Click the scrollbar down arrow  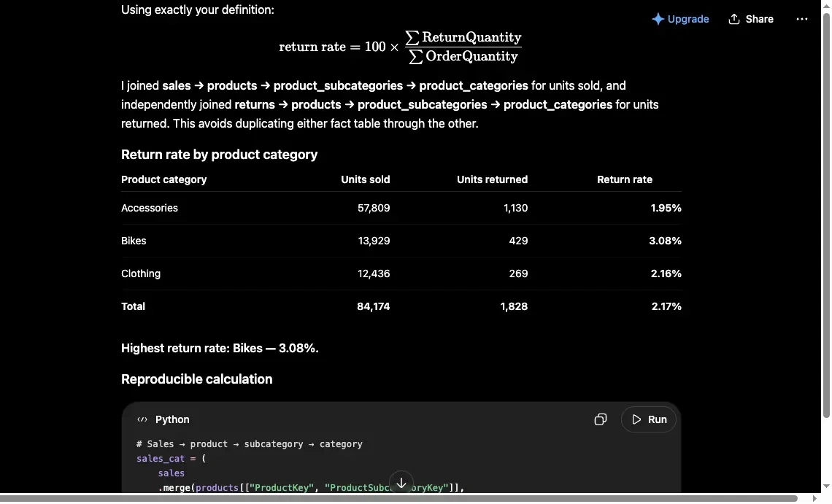pos(826,486)
